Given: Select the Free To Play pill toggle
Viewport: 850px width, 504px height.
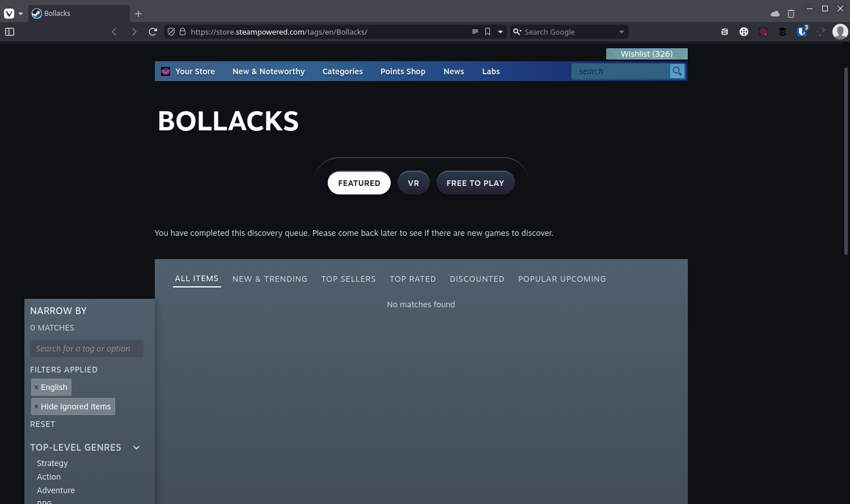Looking at the screenshot, I should click(x=475, y=183).
